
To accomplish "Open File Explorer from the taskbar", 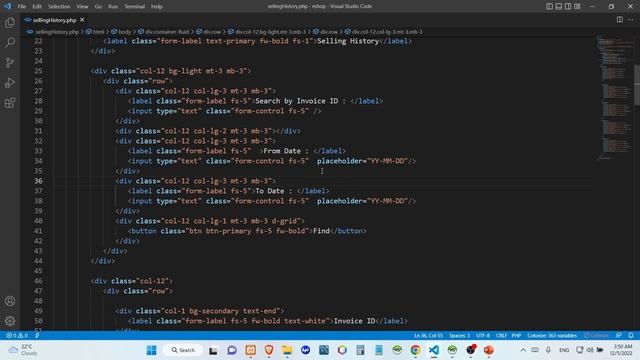I will [x=287, y=350].
